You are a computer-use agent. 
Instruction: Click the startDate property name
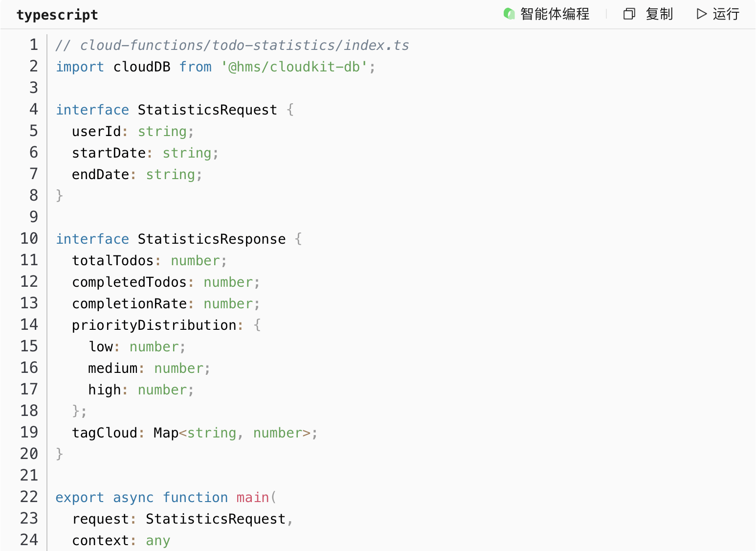click(109, 153)
